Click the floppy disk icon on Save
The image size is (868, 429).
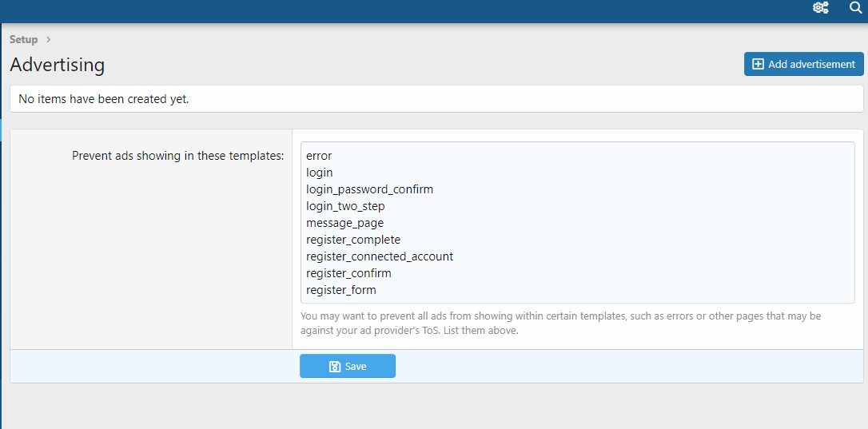[335, 367]
